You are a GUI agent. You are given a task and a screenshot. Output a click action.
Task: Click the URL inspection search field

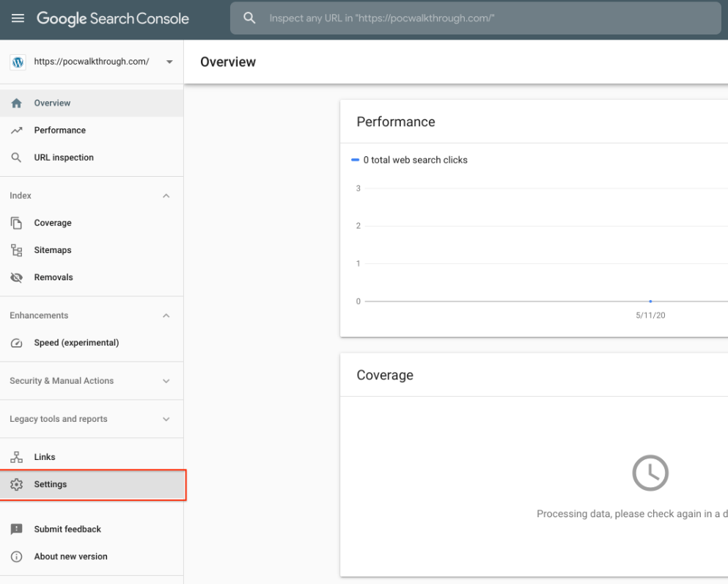click(484, 18)
